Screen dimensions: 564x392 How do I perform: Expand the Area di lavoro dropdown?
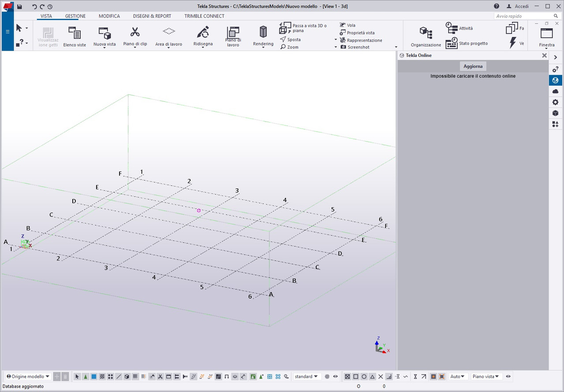[168, 48]
